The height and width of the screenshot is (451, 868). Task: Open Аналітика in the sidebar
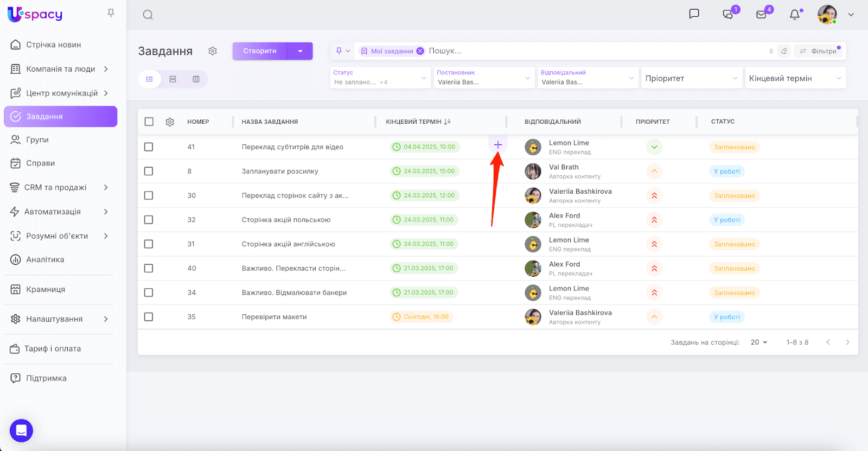click(45, 259)
